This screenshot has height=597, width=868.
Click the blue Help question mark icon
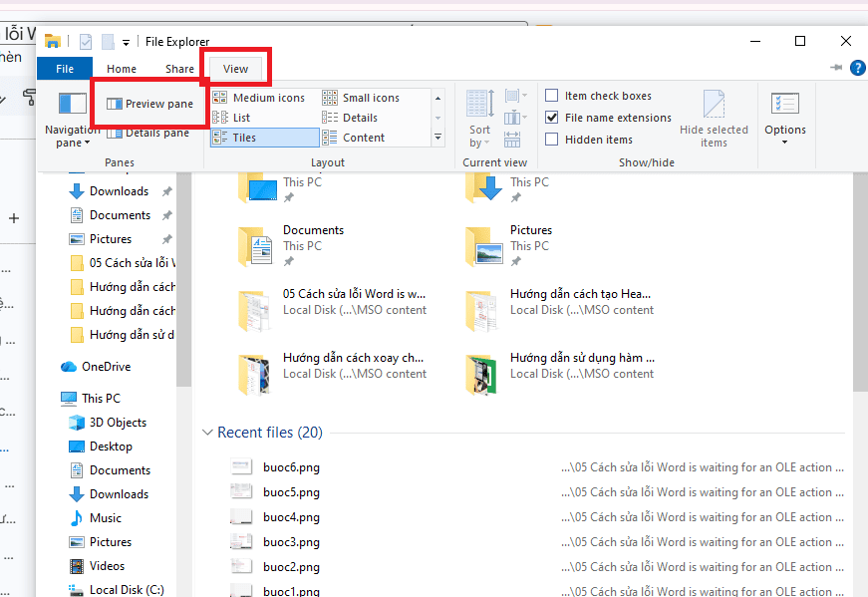pyautogui.click(x=857, y=68)
